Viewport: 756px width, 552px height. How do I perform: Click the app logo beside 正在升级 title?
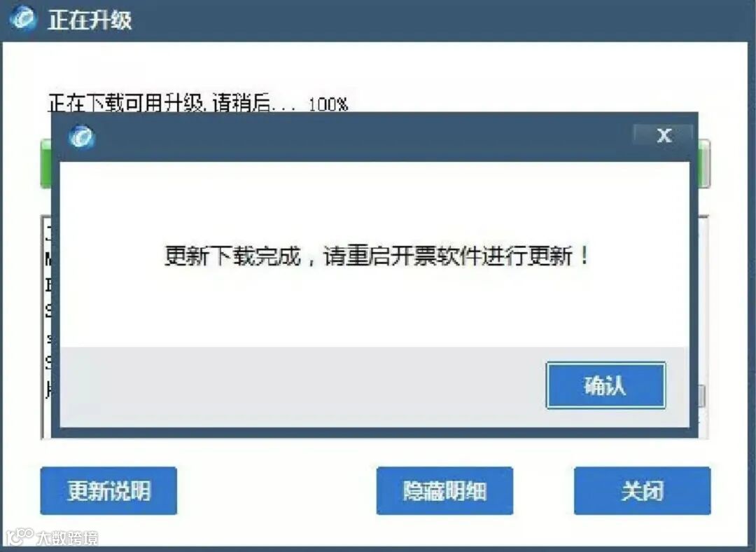(22, 18)
